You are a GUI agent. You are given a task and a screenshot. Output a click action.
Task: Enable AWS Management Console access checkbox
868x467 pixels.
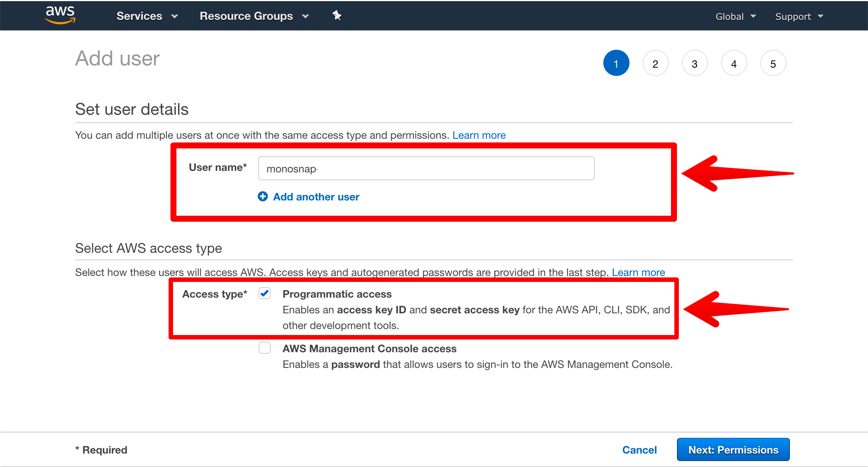tap(265, 348)
